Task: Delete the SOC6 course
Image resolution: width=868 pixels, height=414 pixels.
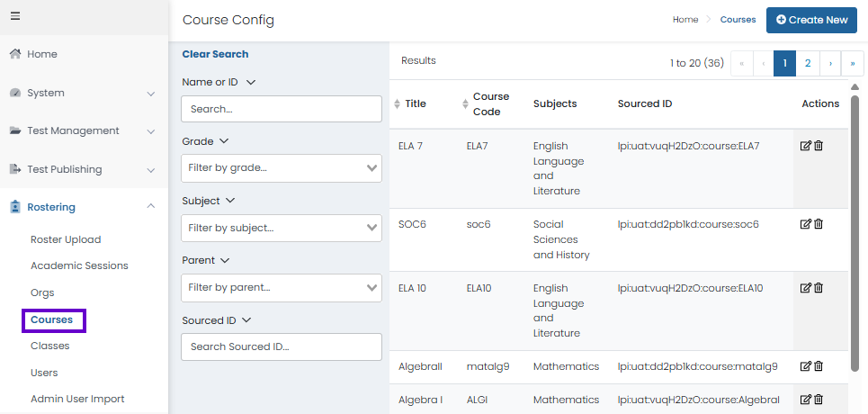Action: (x=819, y=224)
